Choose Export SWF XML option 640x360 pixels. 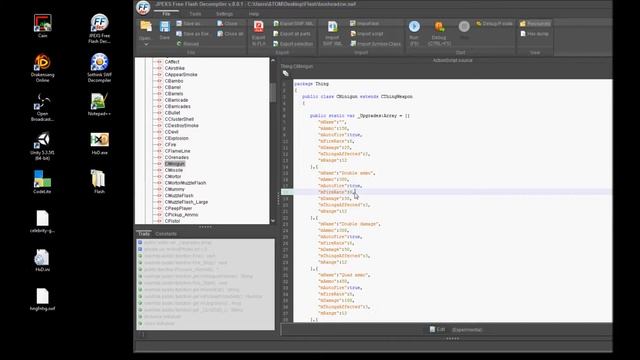pyautogui.click(x=293, y=24)
